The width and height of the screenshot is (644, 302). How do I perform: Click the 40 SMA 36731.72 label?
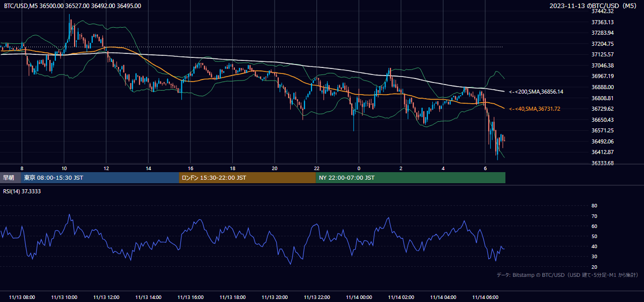535,109
